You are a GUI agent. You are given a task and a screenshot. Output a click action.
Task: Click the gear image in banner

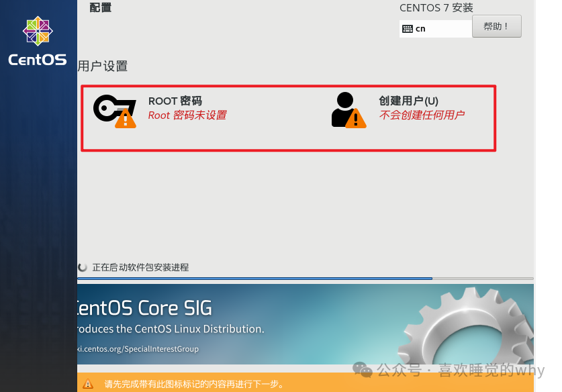pos(466,326)
